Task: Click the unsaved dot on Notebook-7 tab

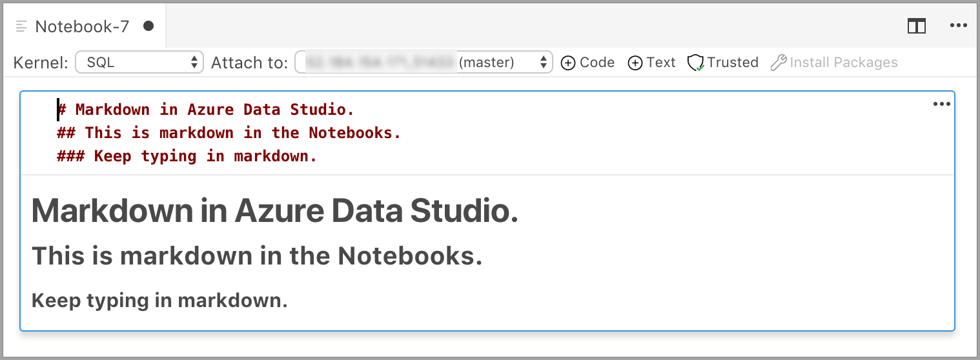Action: (148, 26)
